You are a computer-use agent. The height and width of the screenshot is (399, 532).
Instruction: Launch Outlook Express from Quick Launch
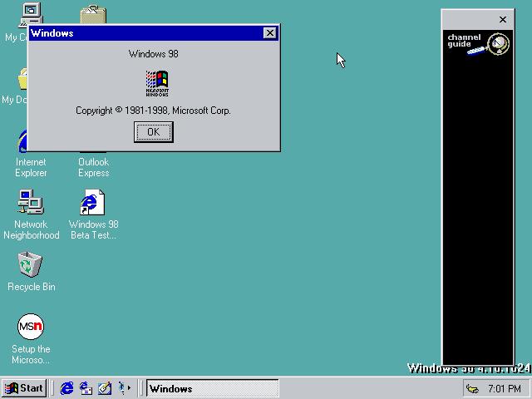tap(86, 388)
